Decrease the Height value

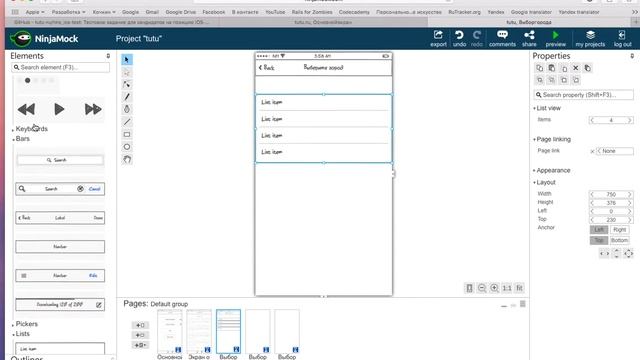coord(592,203)
